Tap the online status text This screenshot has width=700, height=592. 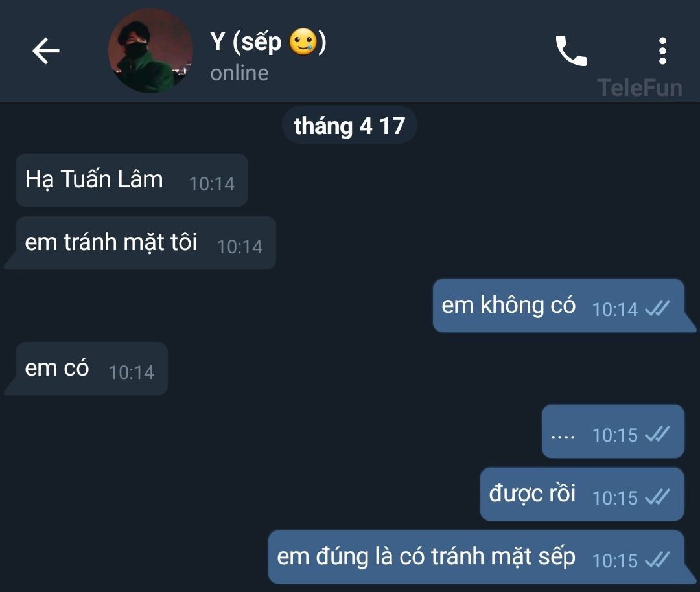click(x=239, y=73)
